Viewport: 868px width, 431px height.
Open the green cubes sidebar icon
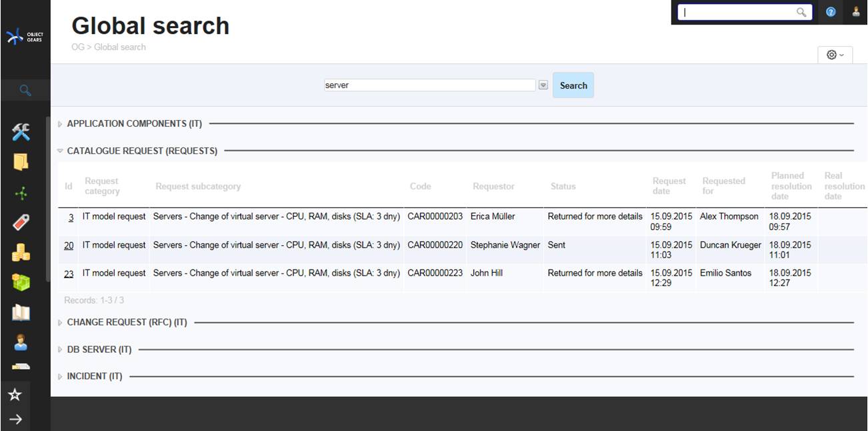[21, 282]
